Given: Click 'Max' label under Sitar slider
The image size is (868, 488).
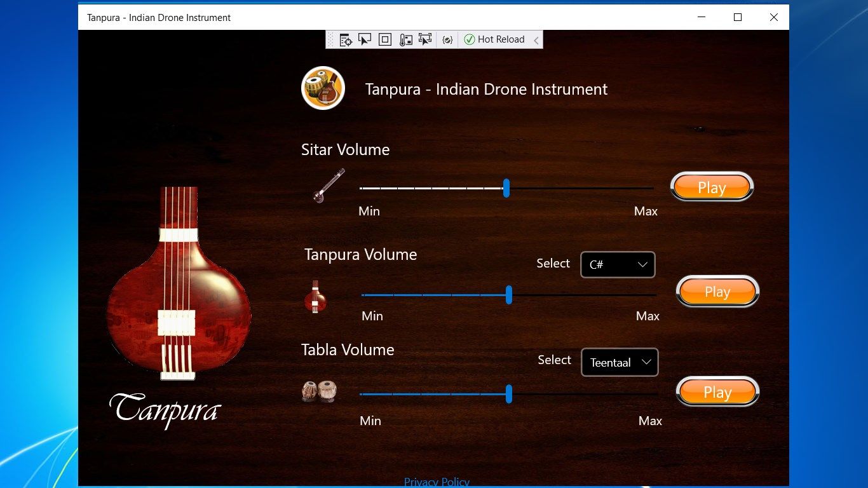Looking at the screenshot, I should (646, 212).
